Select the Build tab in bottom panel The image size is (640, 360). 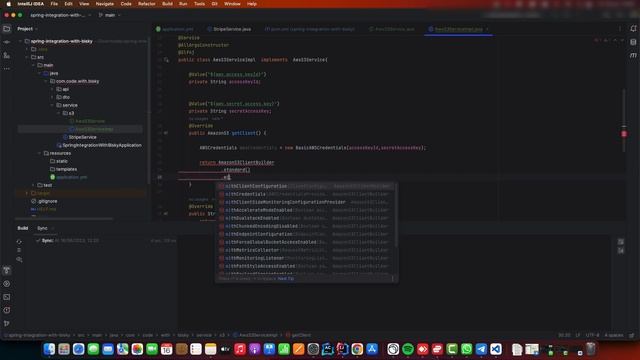tap(23, 229)
